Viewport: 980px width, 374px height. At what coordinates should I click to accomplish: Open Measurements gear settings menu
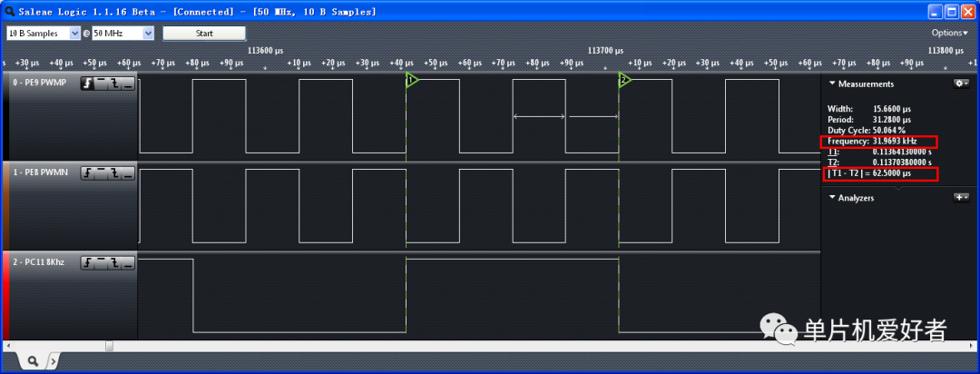pyautogui.click(x=961, y=84)
